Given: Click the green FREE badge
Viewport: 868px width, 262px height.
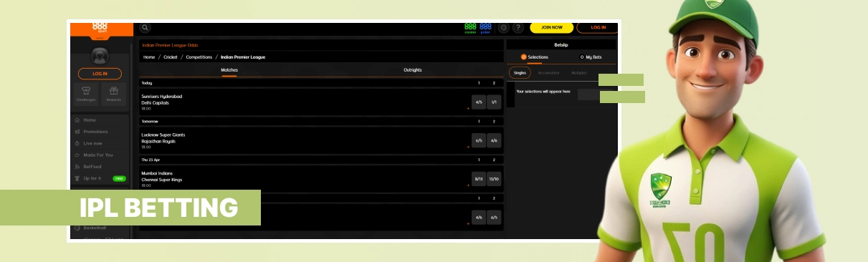Looking at the screenshot, I should click(x=119, y=178).
